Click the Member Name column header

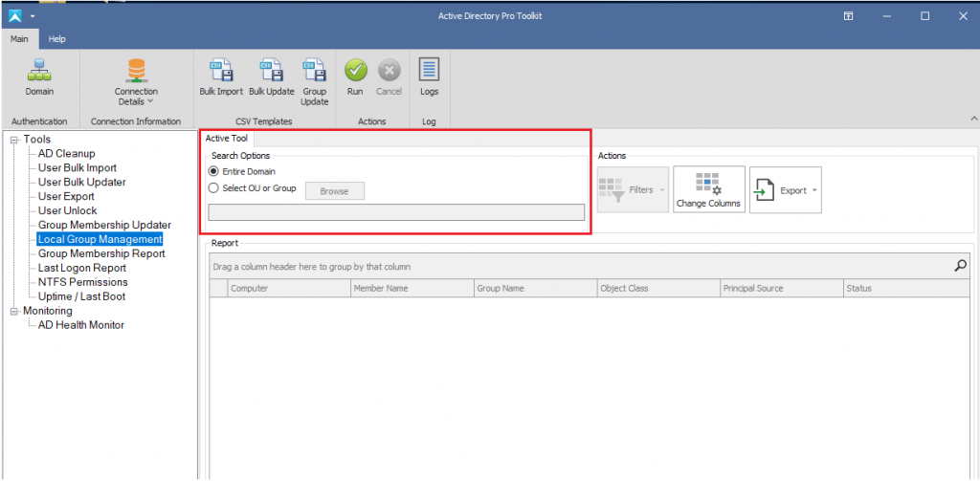(x=412, y=288)
